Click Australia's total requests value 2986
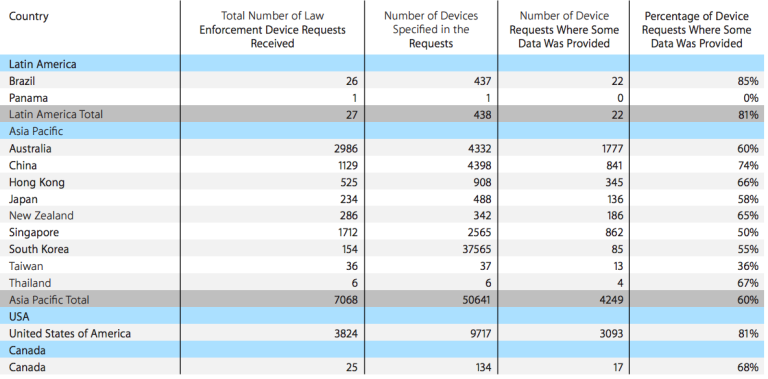 pos(345,148)
